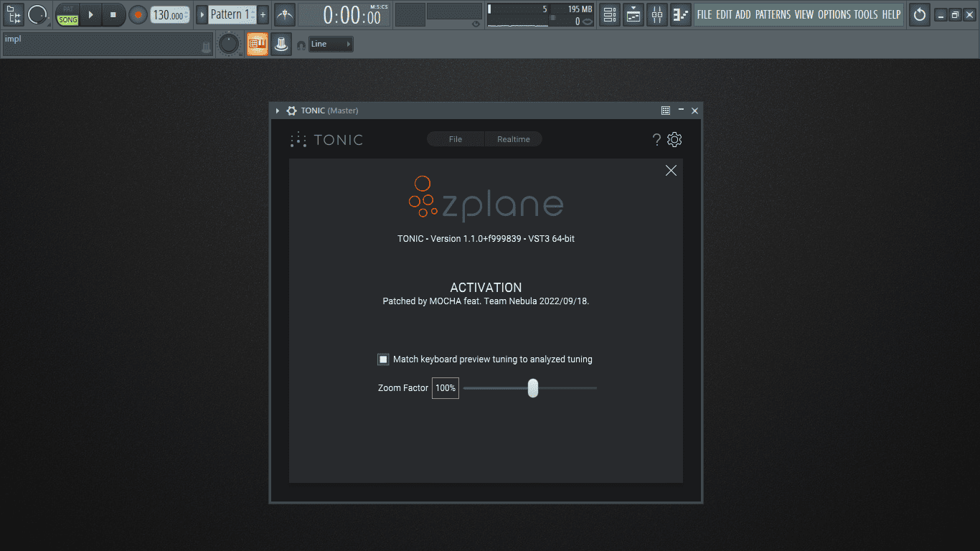Open the Mixer view icon
980x551 pixels.
click(x=657, y=14)
